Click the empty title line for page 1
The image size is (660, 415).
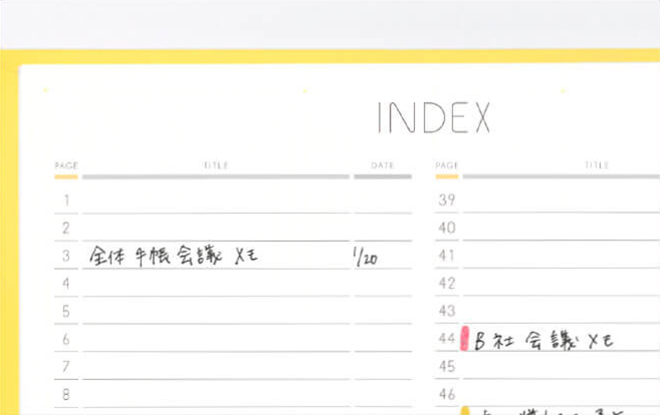pyautogui.click(x=215, y=200)
